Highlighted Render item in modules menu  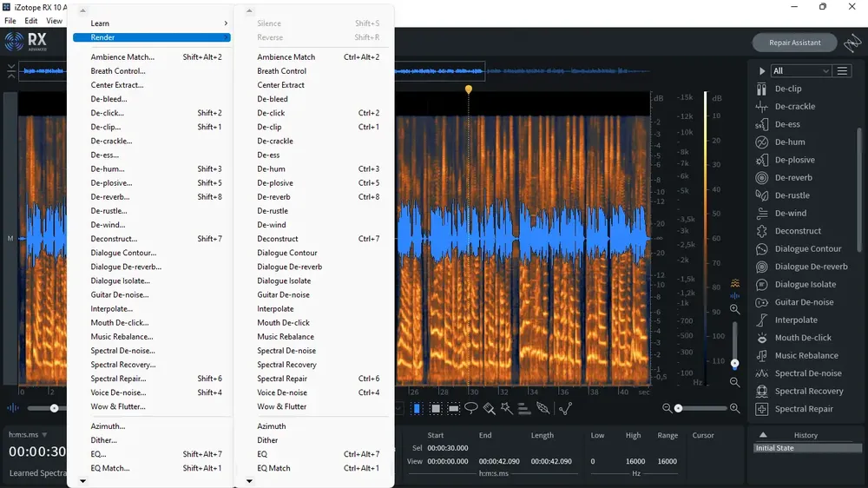(x=152, y=37)
